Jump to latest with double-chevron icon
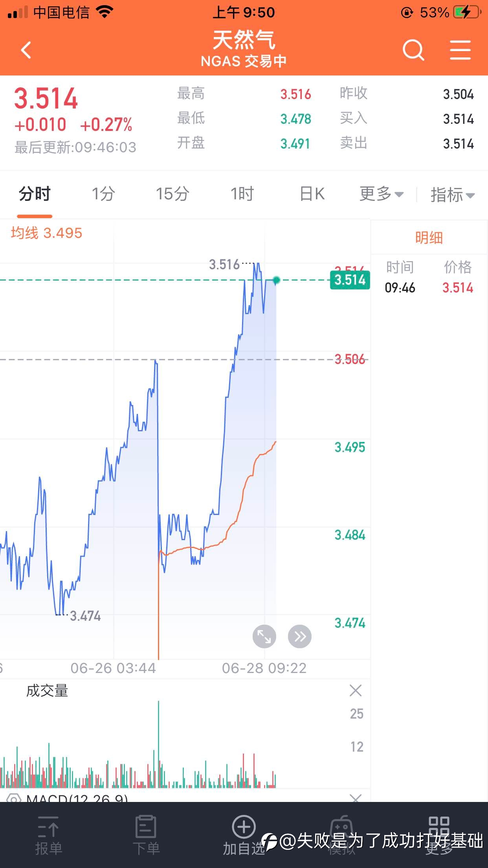This screenshot has height=868, width=488. pos(300,636)
